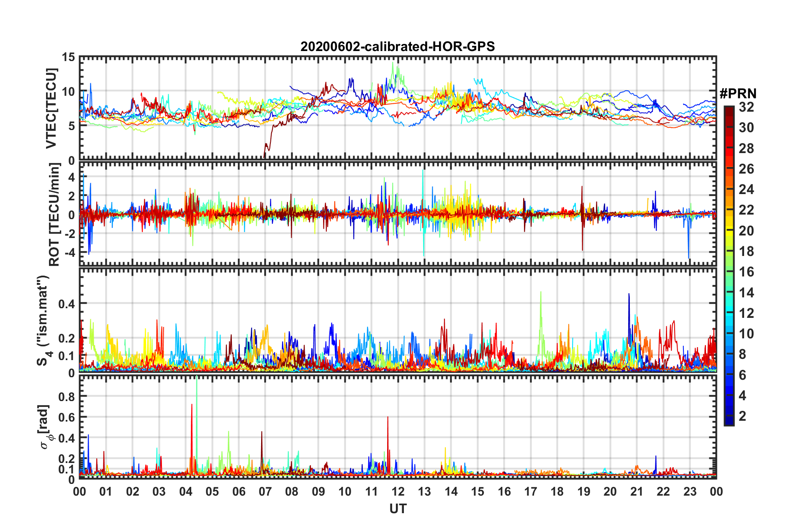Click x-axis hour tick "23"
The image size is (796, 532).
tap(690, 491)
